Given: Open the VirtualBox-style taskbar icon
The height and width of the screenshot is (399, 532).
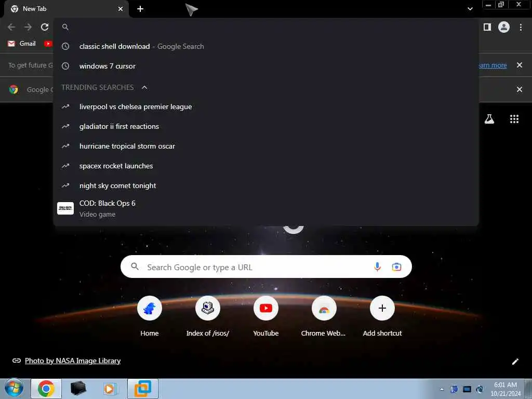Looking at the screenshot, I should click(143, 389).
